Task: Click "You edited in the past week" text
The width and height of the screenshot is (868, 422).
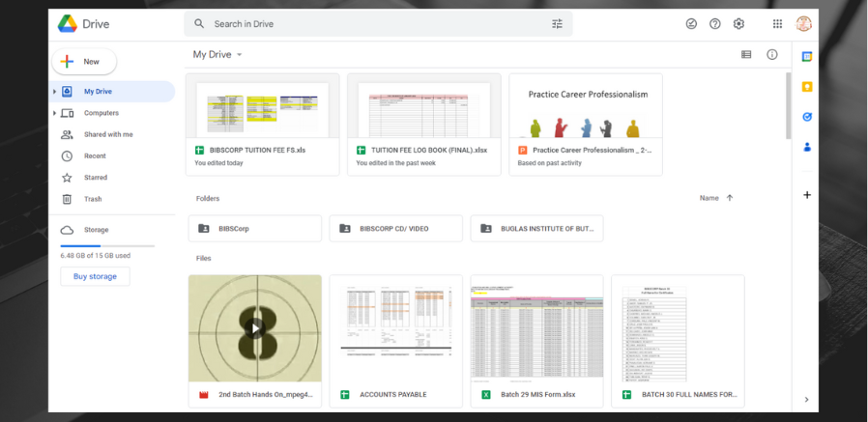Action: (395, 163)
